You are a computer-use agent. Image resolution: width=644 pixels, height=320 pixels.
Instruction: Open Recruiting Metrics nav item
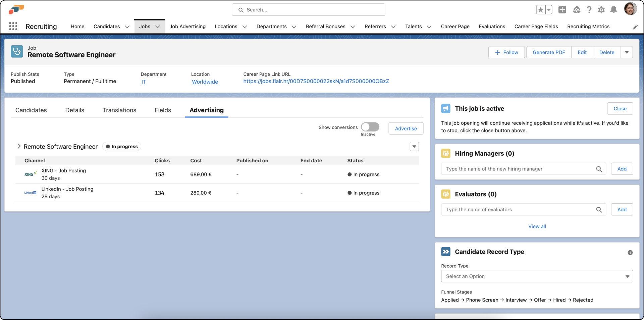[x=588, y=26]
